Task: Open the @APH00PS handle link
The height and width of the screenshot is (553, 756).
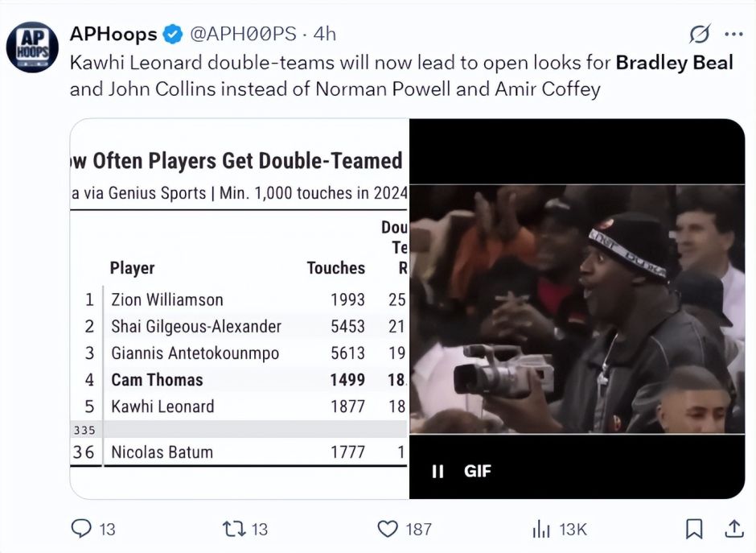Action: (243, 34)
